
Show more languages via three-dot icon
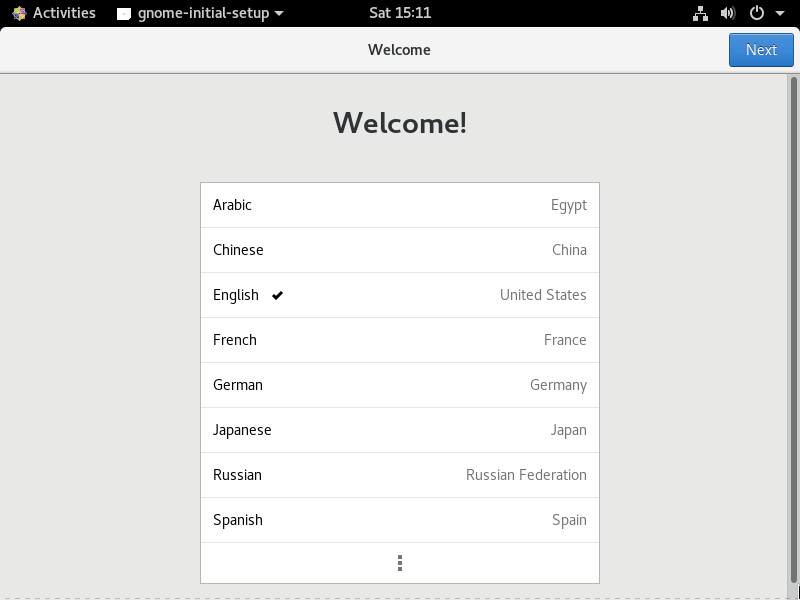pyautogui.click(x=400, y=563)
